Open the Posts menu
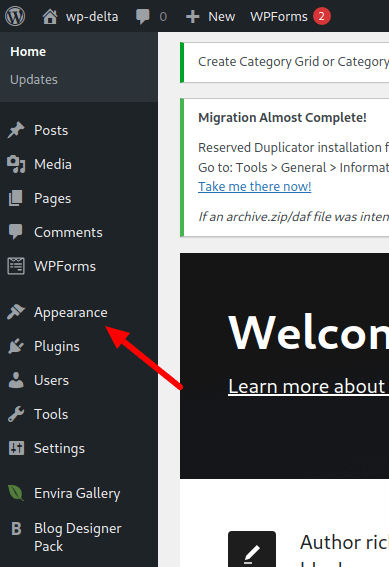 pos(51,130)
